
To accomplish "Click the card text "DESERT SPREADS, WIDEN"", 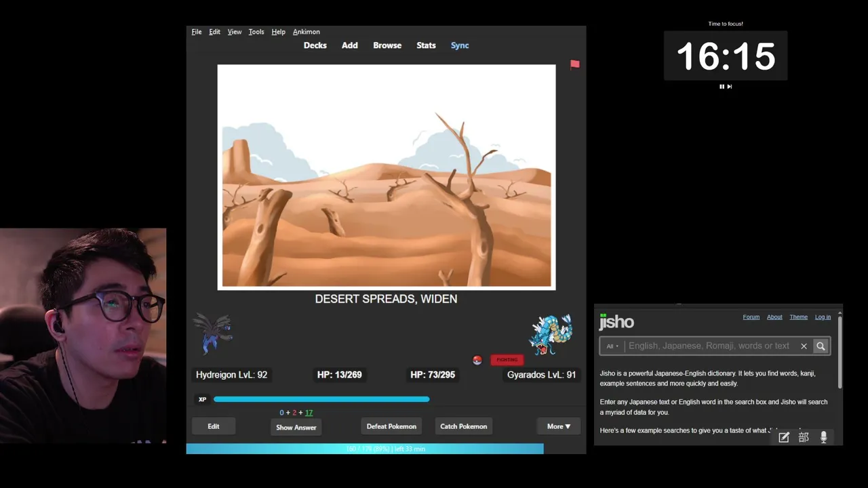I will (x=386, y=299).
